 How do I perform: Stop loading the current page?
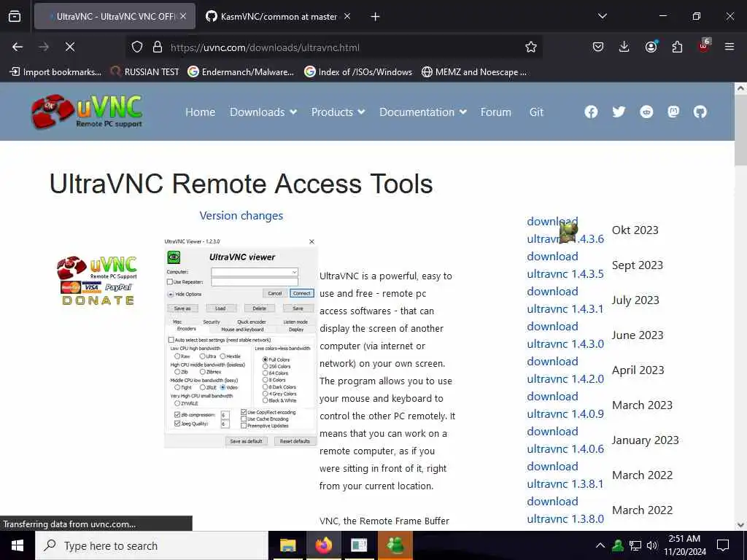(x=69, y=47)
